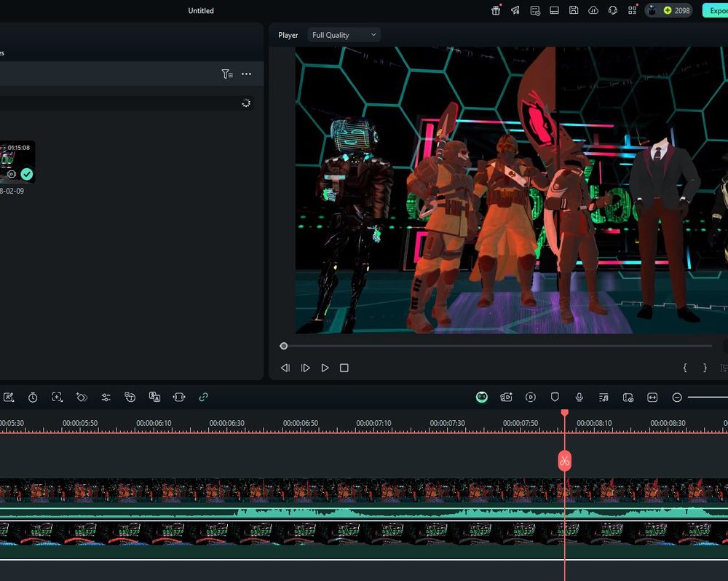Open the media filter sort icon
Image resolution: width=728 pixels, height=581 pixels.
pyautogui.click(x=227, y=74)
